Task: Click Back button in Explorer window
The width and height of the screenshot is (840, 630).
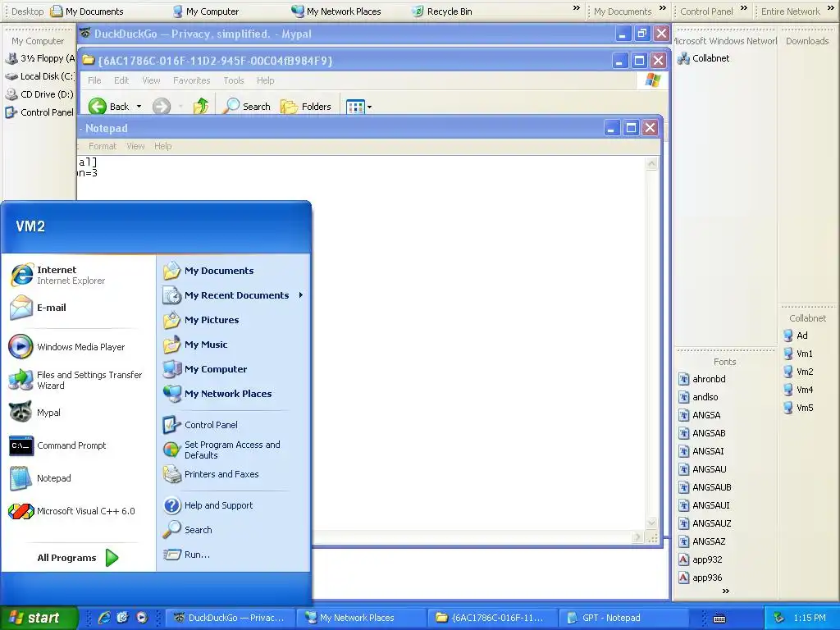Action: (109, 106)
